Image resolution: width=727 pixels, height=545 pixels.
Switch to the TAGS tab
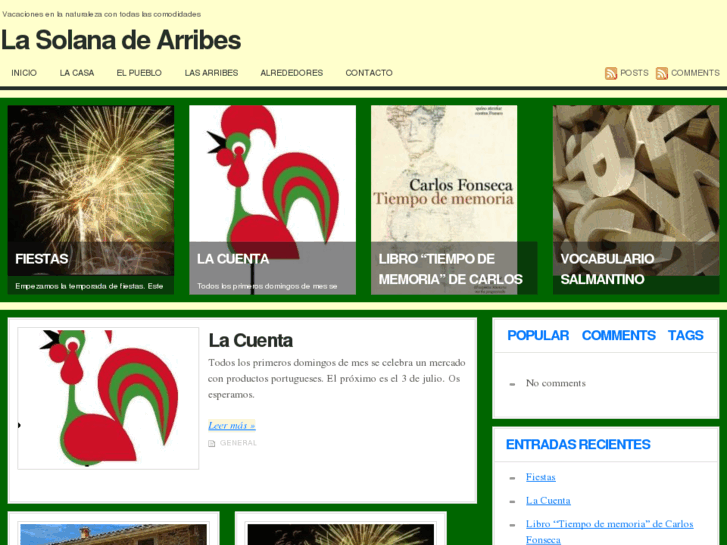[686, 335]
